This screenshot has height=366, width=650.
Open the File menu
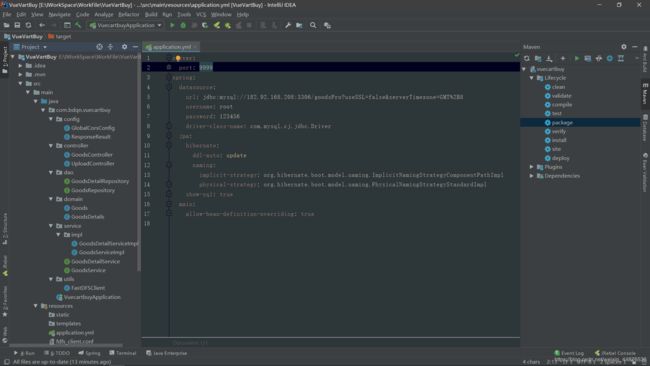(7, 15)
